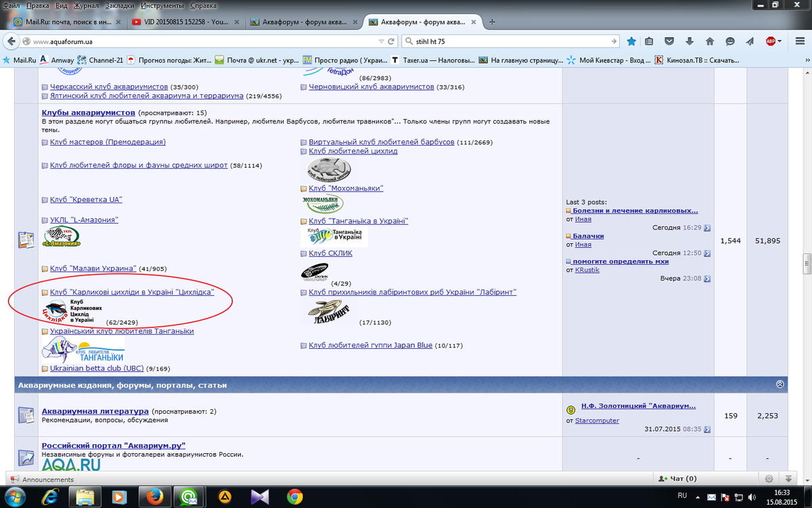Open the Adblock Plus dropdown arrow
Viewport: 812px width, 508px height.
point(780,41)
